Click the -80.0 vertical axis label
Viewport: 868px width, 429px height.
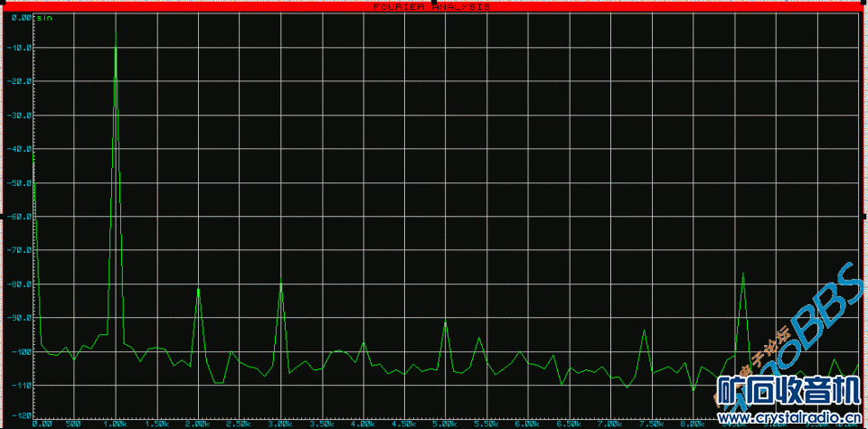[18, 284]
